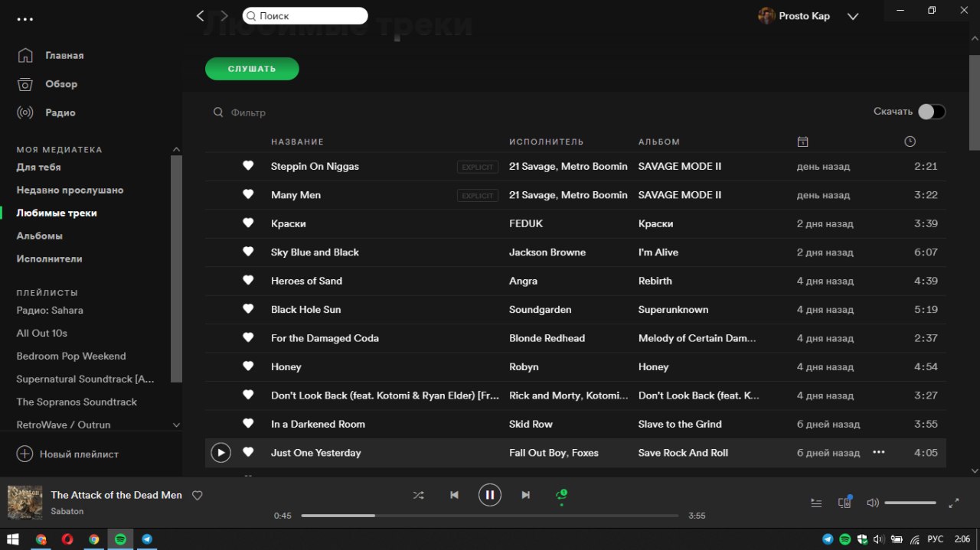Navigate forward with the right arrow
980x550 pixels.
pyautogui.click(x=224, y=15)
